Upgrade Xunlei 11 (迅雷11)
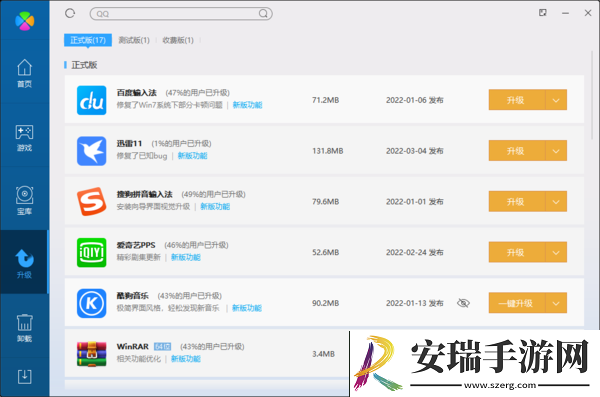This screenshot has height=397, width=600. point(517,151)
